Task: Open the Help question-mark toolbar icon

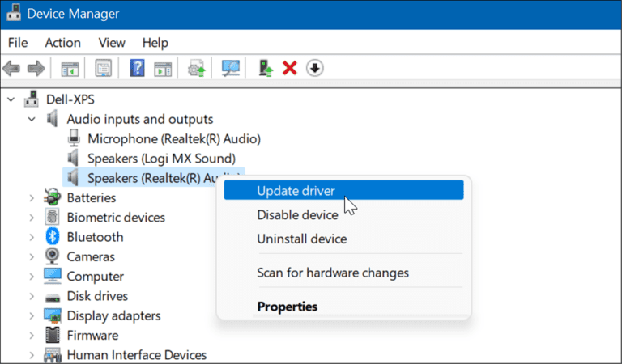Action: click(x=137, y=68)
